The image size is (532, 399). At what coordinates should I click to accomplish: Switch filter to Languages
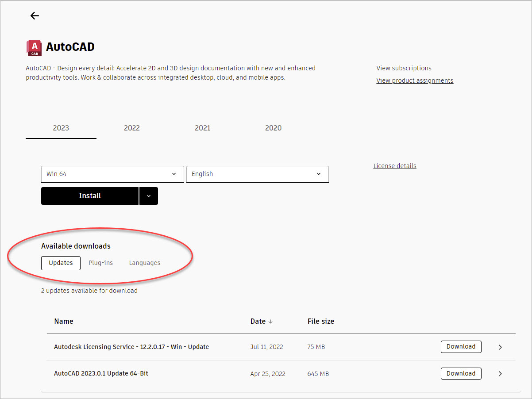145,263
